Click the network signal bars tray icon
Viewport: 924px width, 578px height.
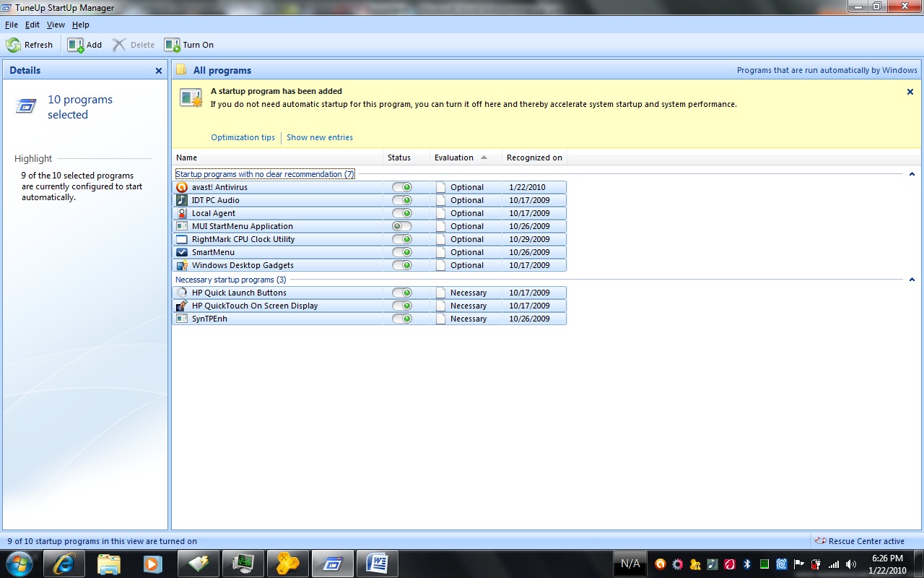point(834,564)
